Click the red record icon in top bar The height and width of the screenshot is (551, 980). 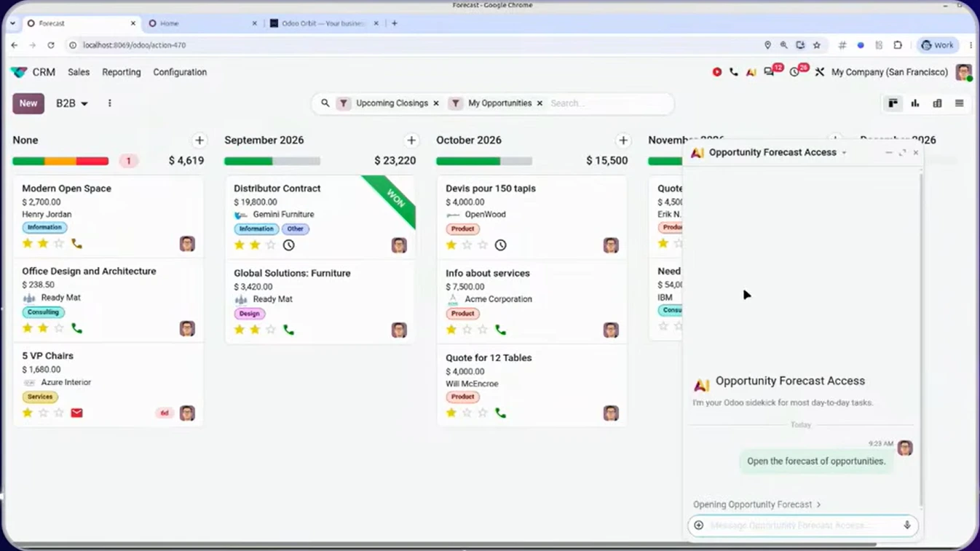(717, 72)
